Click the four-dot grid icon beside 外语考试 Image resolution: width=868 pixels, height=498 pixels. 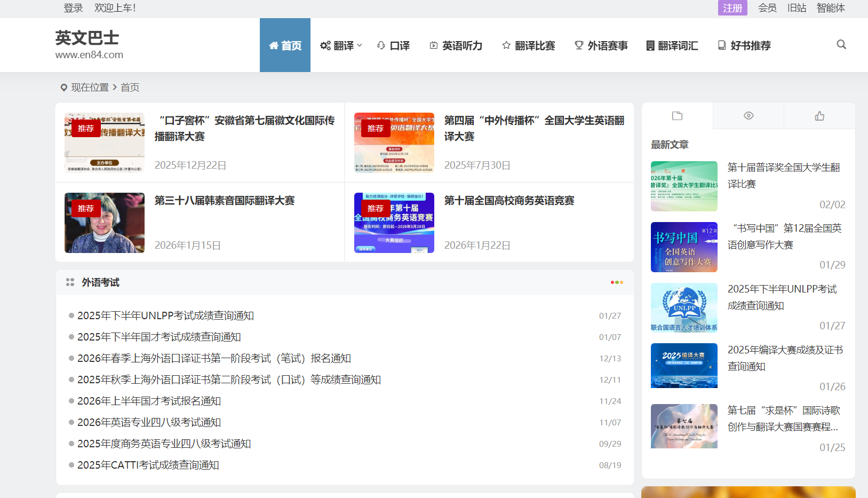(70, 282)
